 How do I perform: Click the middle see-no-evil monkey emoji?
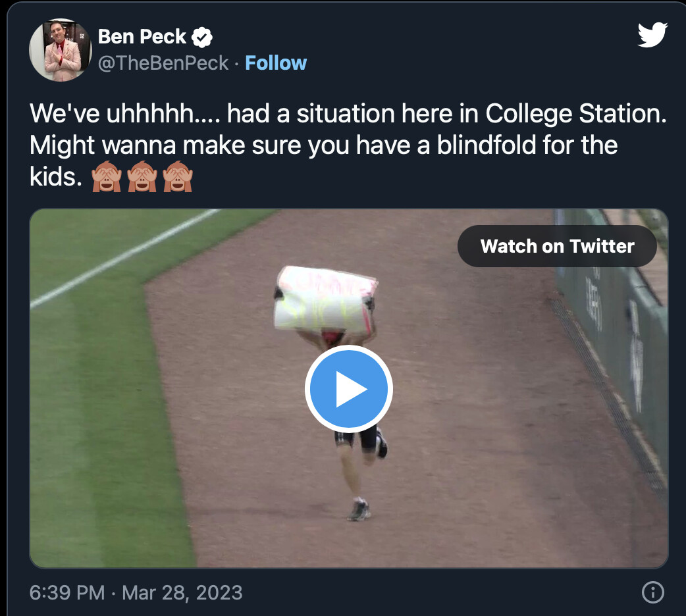click(x=142, y=177)
